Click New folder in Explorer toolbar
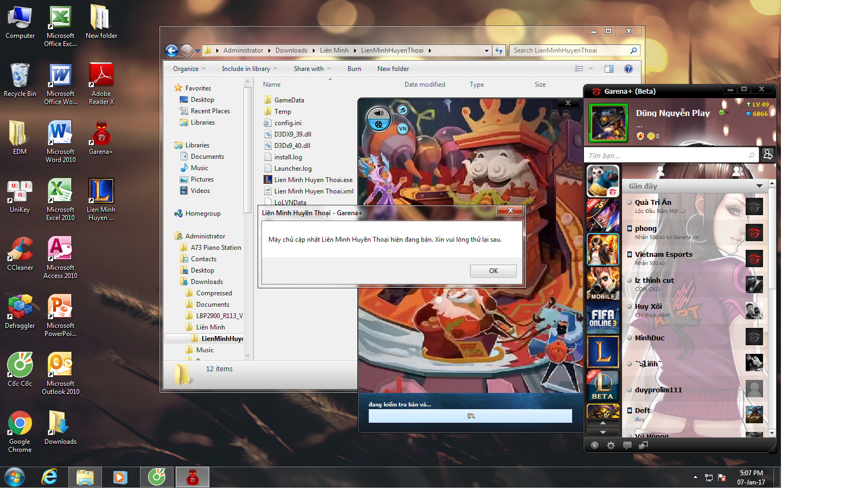 point(393,69)
